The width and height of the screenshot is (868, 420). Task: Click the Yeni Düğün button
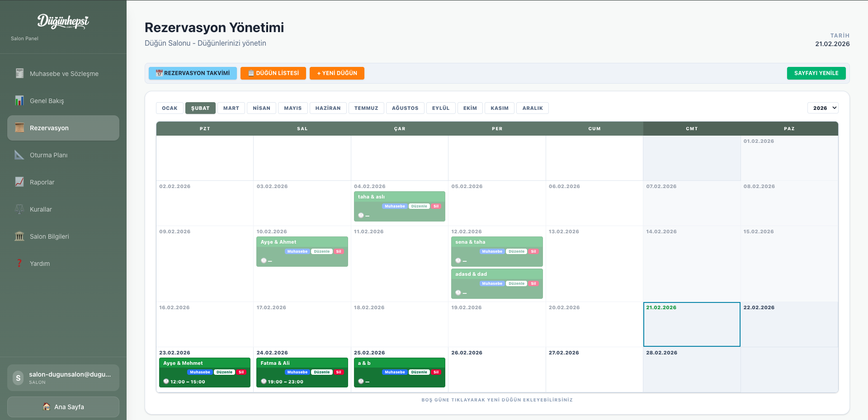337,73
